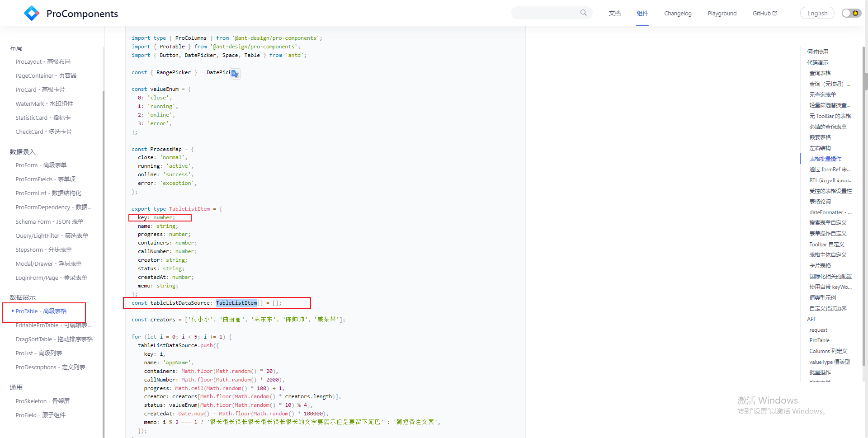Open the 文档 navigation tab
868x438 pixels.
[x=615, y=13]
